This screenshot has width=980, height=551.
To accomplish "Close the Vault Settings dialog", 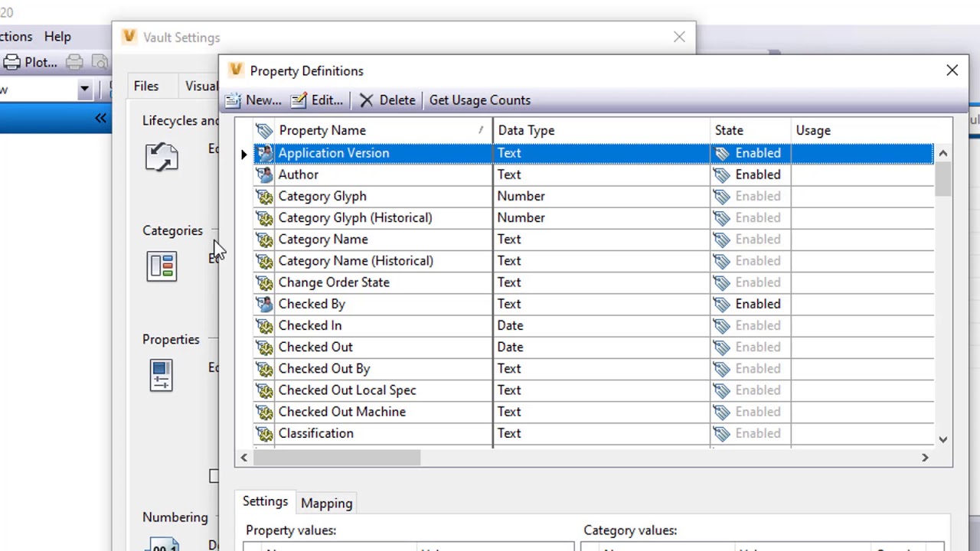I will (679, 37).
